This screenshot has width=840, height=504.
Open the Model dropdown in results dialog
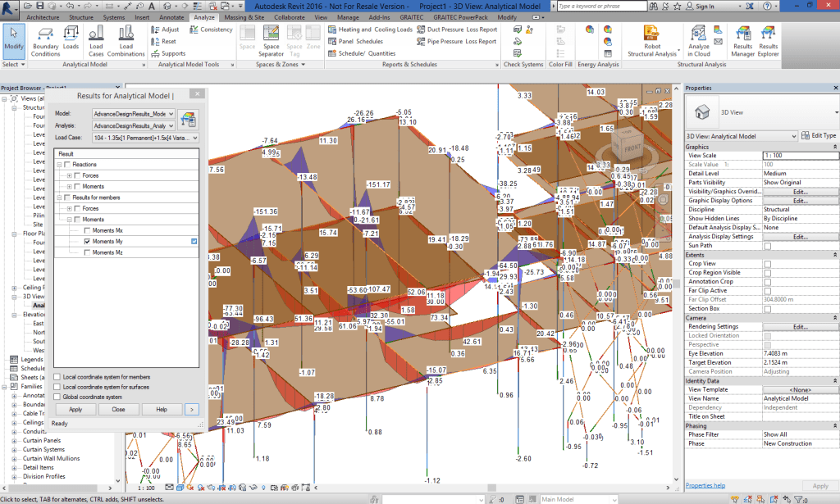coord(170,112)
